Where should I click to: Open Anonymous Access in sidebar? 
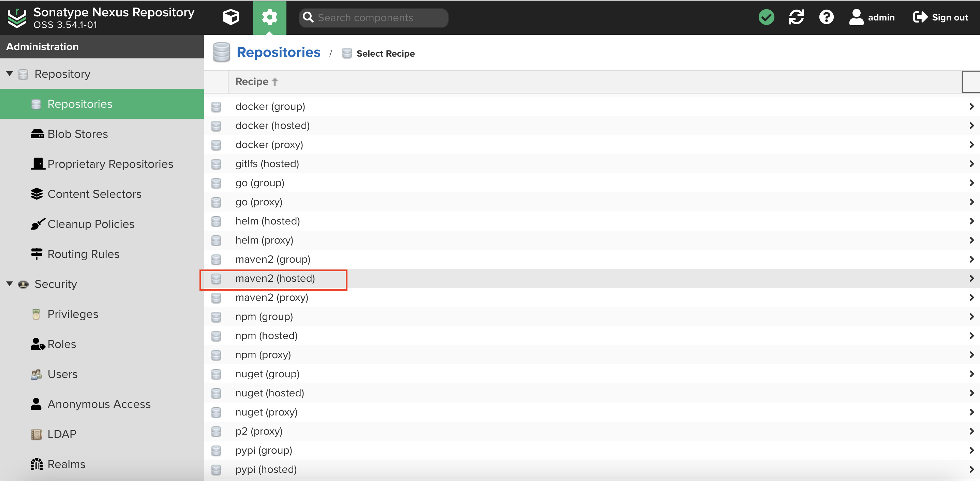pyautogui.click(x=102, y=404)
